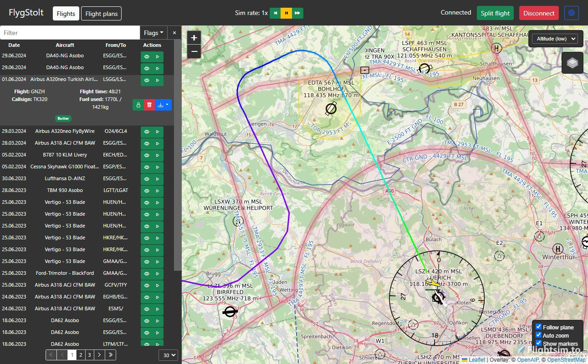Replay the ESMS/ Airbus A318 flight

158,309
